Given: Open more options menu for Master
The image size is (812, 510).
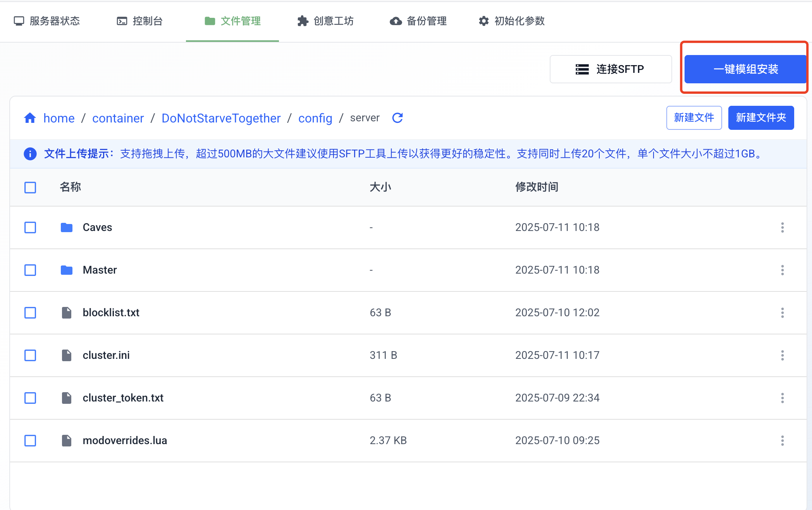Looking at the screenshot, I should tap(782, 270).
